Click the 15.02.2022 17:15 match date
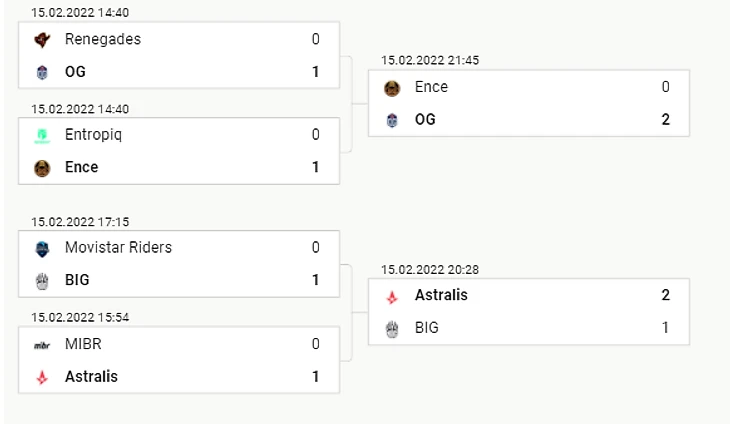 click(80, 222)
